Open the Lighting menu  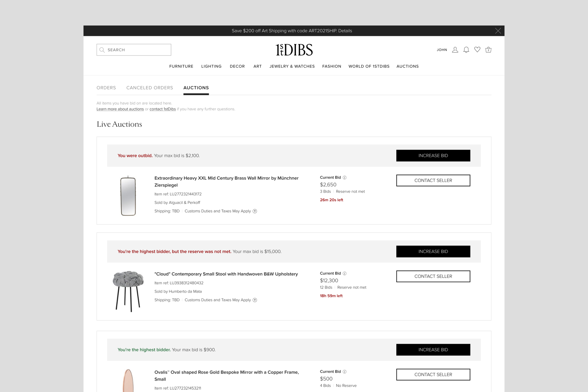click(211, 66)
